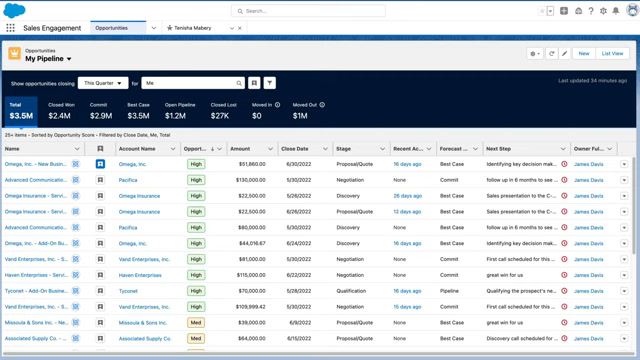Click the pencil edit list icon

pyautogui.click(x=564, y=53)
